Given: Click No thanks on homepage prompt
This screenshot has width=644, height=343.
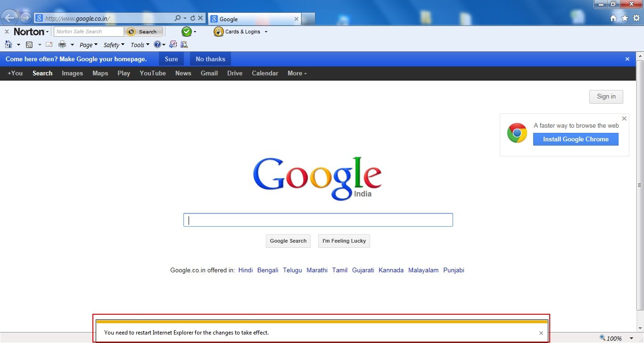Looking at the screenshot, I should click(210, 59).
